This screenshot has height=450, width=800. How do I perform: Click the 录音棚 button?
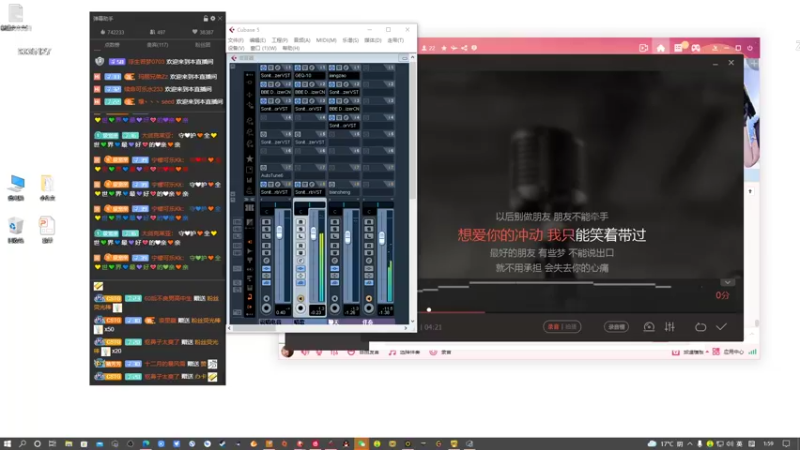click(616, 327)
